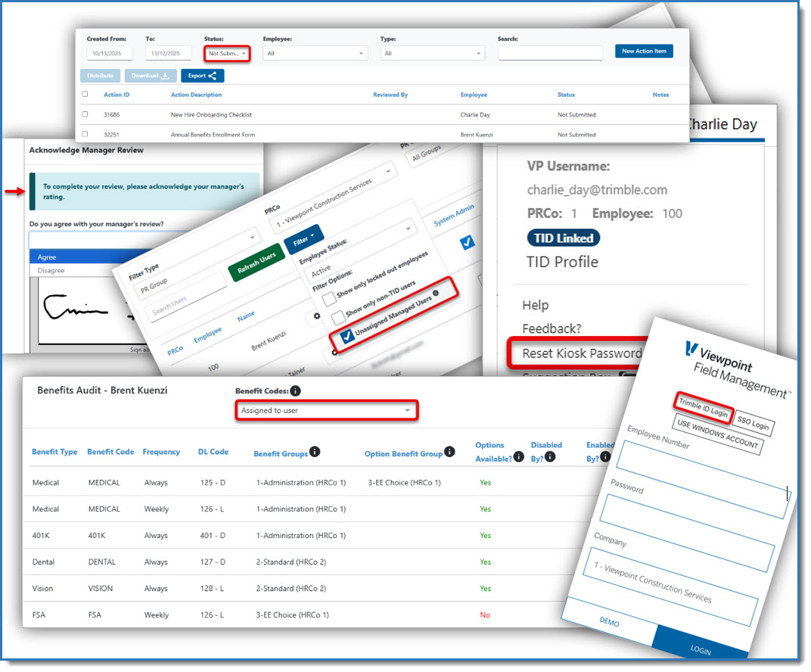Click the Employee Number login field
811x672 pixels.
click(703, 480)
